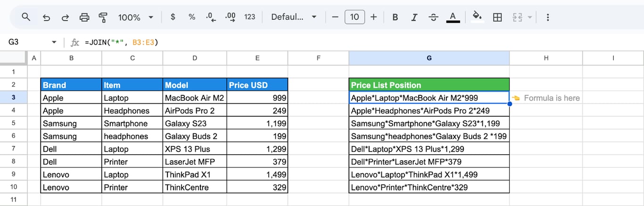This screenshot has width=644, height=206.
Task: Increase font size with plus button
Action: click(x=374, y=17)
